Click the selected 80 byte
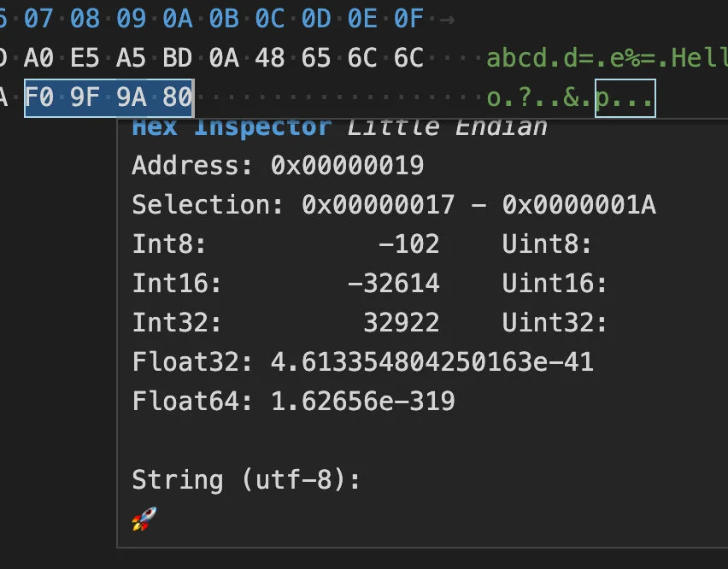Screen dimensions: 728x569 coord(176,98)
